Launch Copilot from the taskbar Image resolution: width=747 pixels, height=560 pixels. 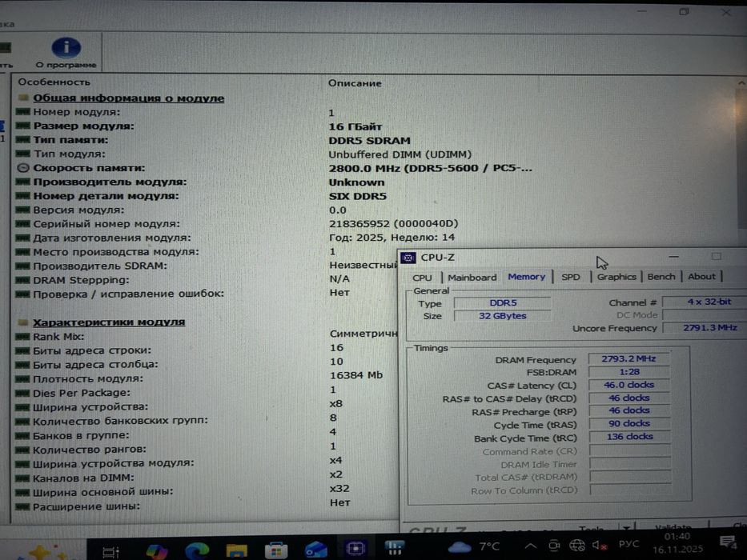[156, 551]
